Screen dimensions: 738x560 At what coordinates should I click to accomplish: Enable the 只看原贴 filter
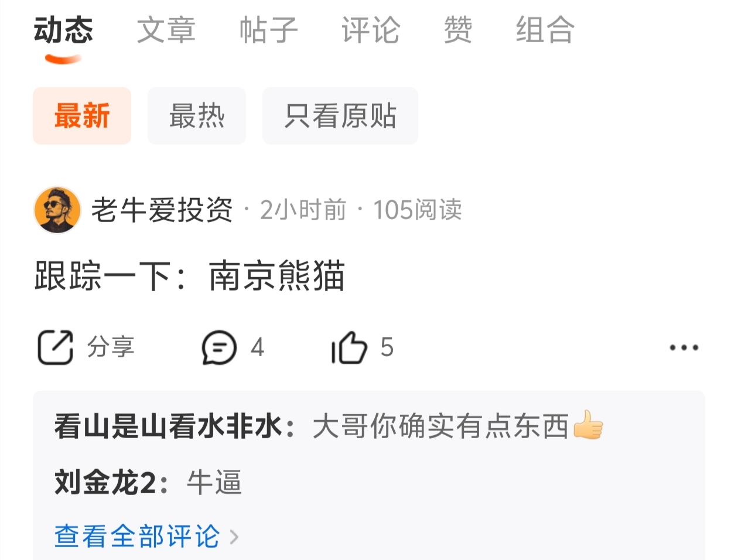[x=340, y=116]
